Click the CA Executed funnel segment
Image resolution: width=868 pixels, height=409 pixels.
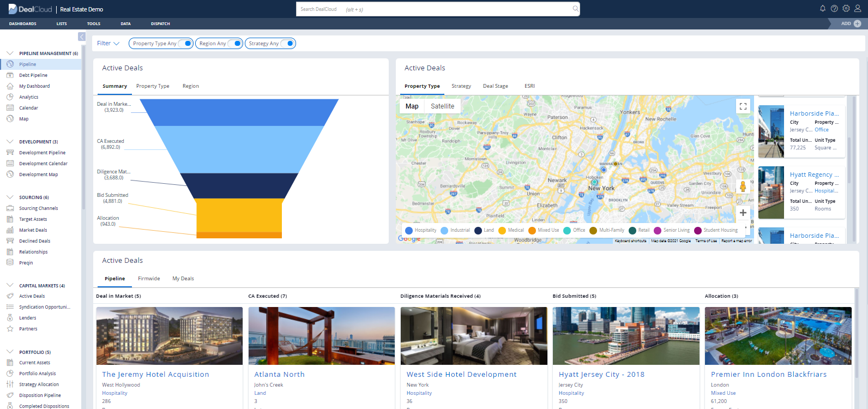pos(239,149)
